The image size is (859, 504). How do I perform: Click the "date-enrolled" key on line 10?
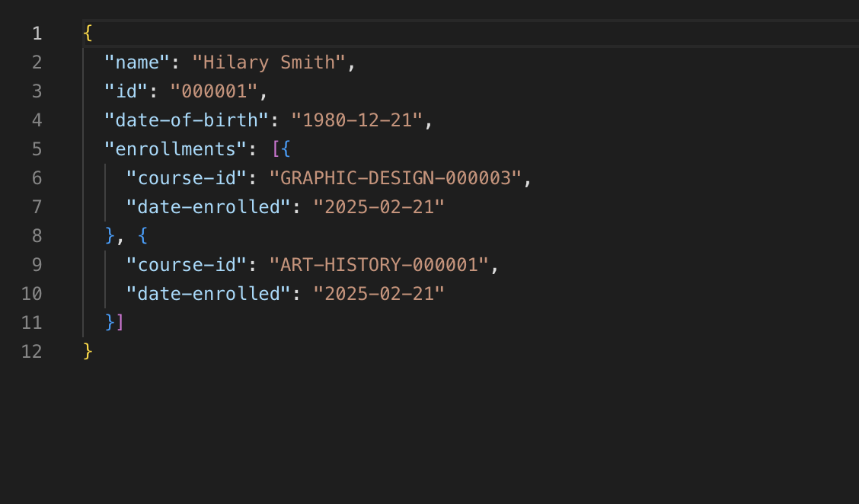click(203, 294)
